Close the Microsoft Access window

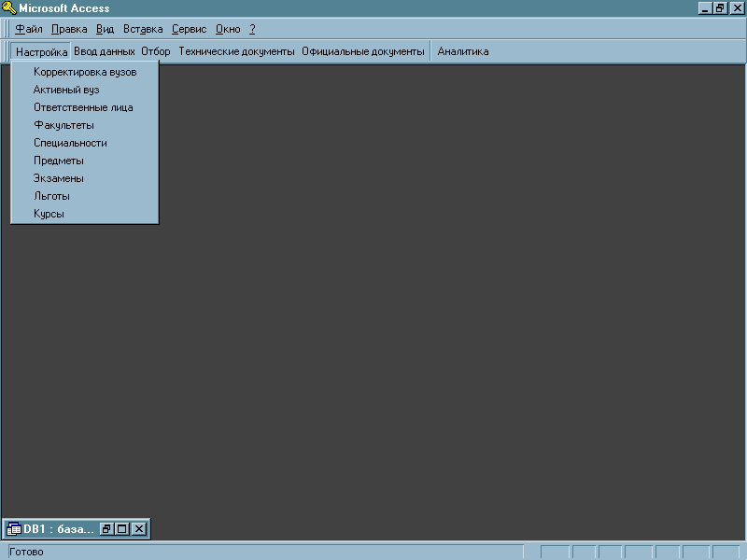coord(738,8)
